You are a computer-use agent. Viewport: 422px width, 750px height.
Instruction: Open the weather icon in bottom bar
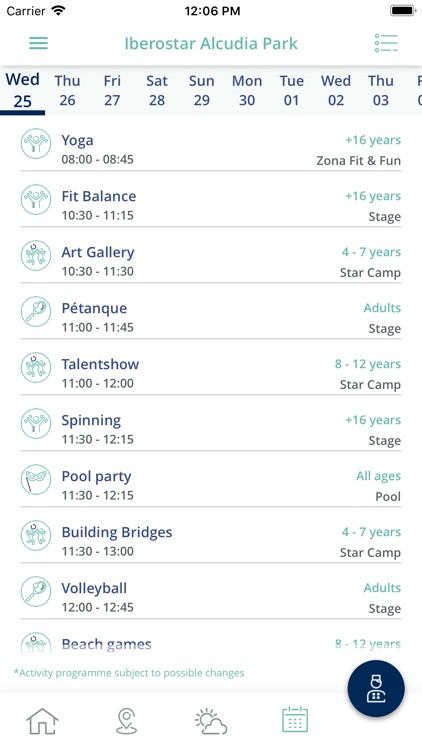coord(211,721)
